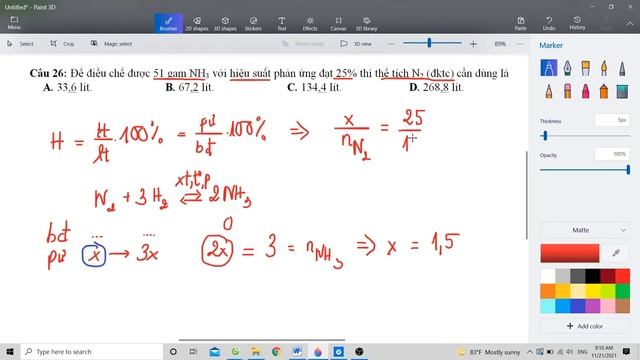Click the vertical canvas scrollbar
Viewport: 640px width, 360px height.
tap(527, 195)
